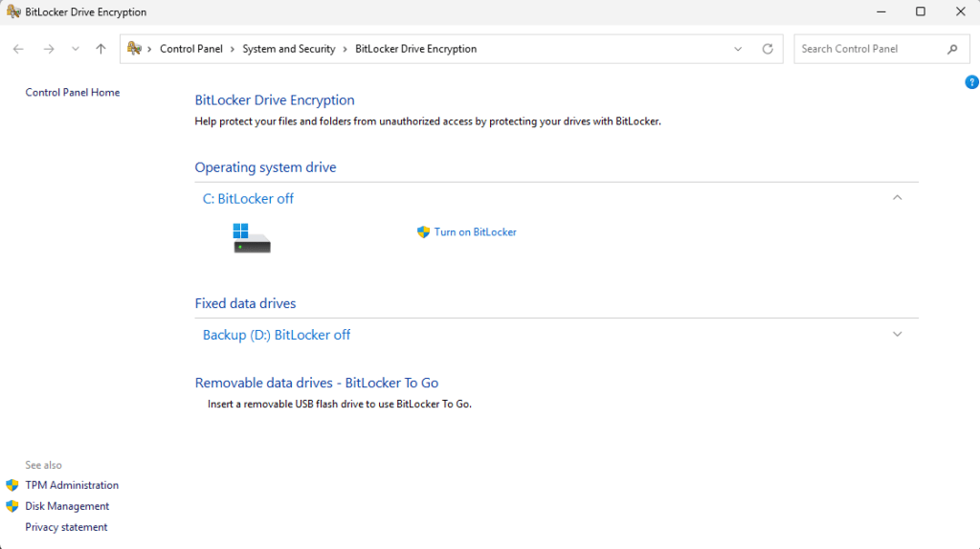Open the Privacy statement link
The width and height of the screenshot is (980, 549).
tap(66, 527)
